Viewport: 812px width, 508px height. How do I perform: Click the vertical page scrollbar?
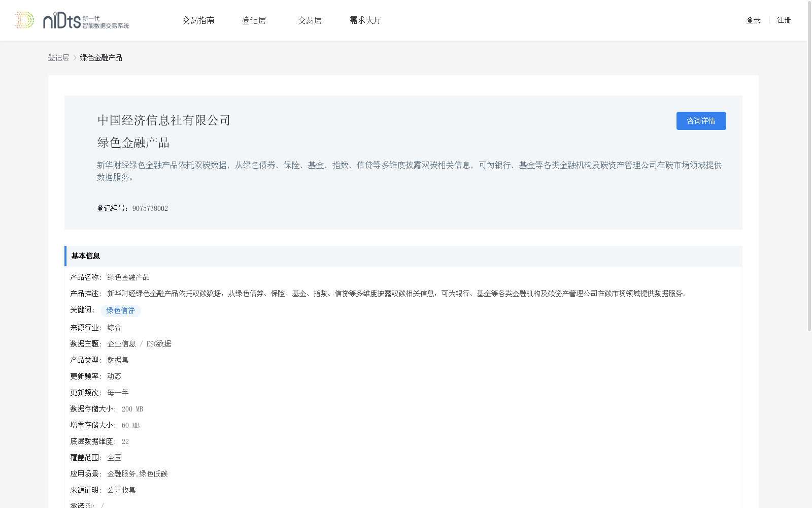point(809,166)
